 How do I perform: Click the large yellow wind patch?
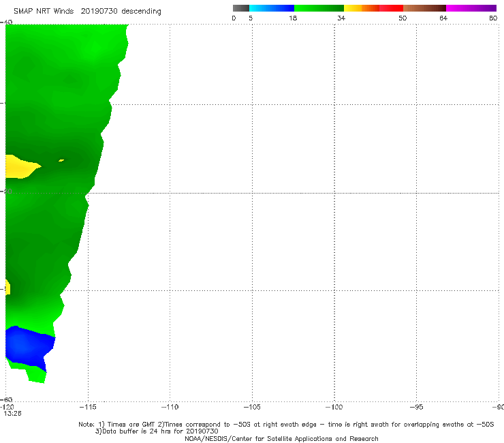pos(22,167)
